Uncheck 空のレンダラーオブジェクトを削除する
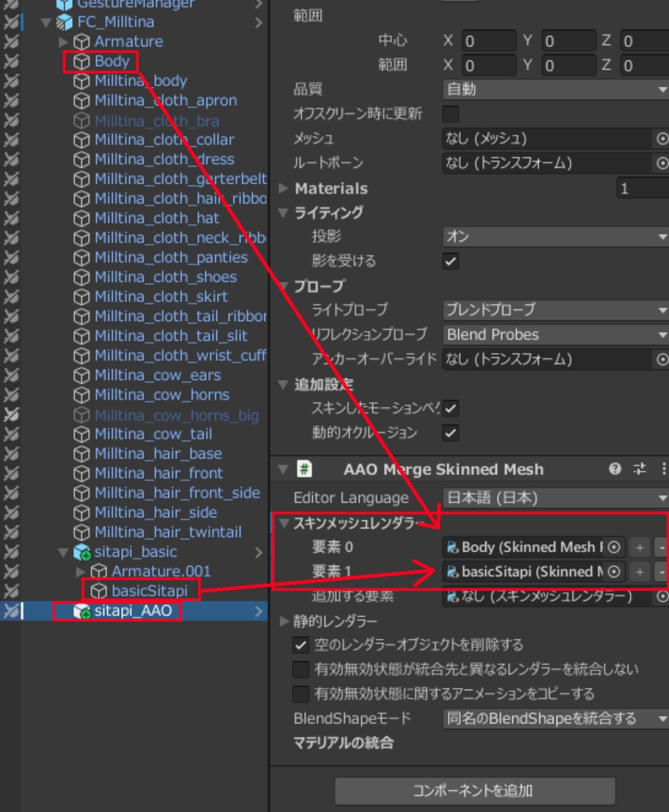This screenshot has width=669, height=812. [300, 645]
